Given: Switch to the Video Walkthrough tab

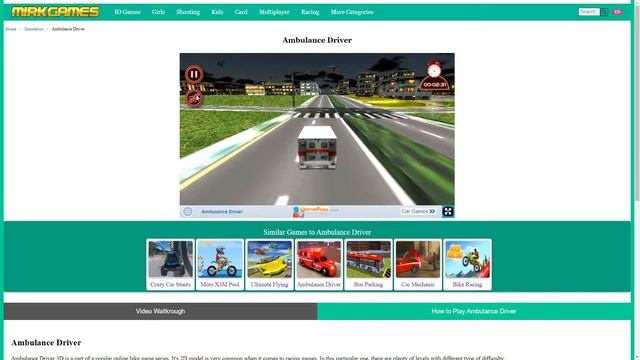Looking at the screenshot, I should pyautogui.click(x=160, y=311).
